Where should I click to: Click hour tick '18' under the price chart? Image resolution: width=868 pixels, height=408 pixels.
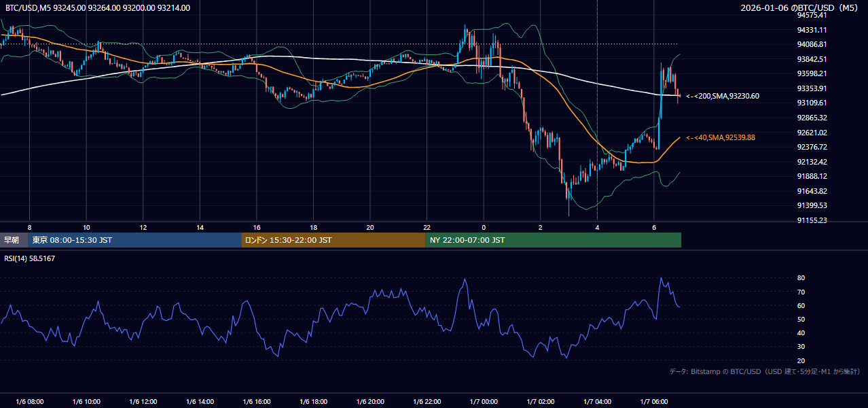click(313, 227)
